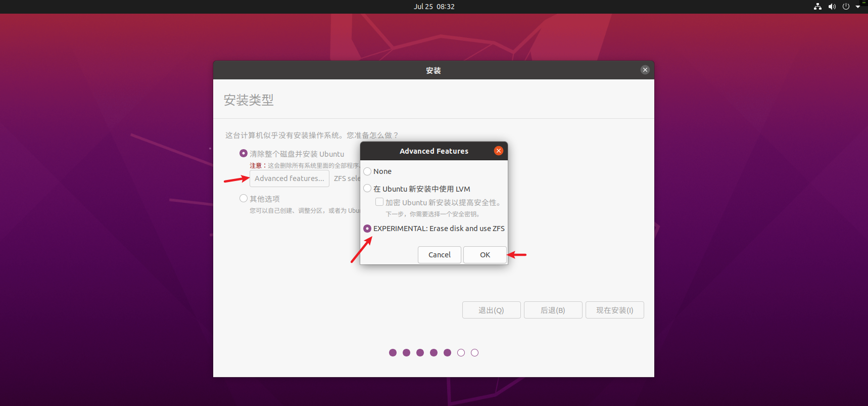Confirm with OK in Advanced Features dialog

tap(485, 255)
